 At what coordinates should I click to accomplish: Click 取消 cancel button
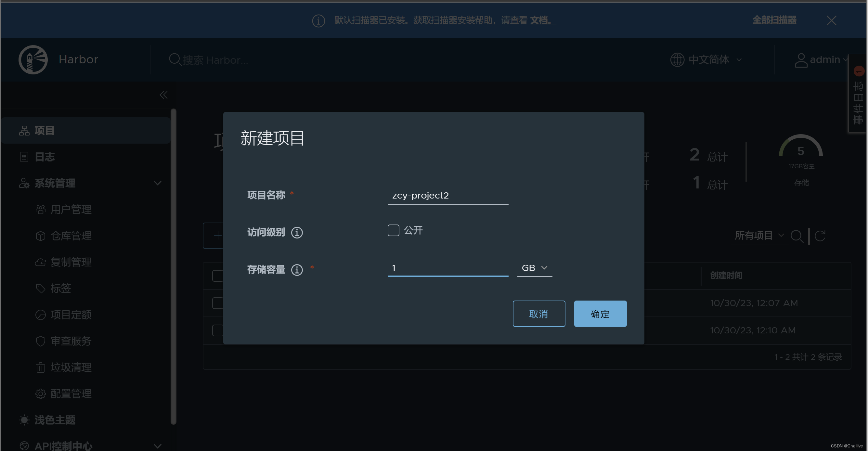(x=538, y=313)
